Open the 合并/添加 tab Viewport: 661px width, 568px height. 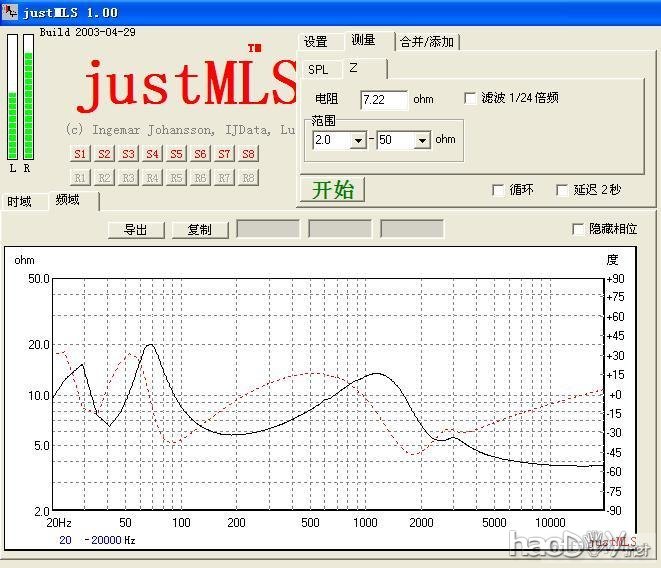[x=427, y=42]
